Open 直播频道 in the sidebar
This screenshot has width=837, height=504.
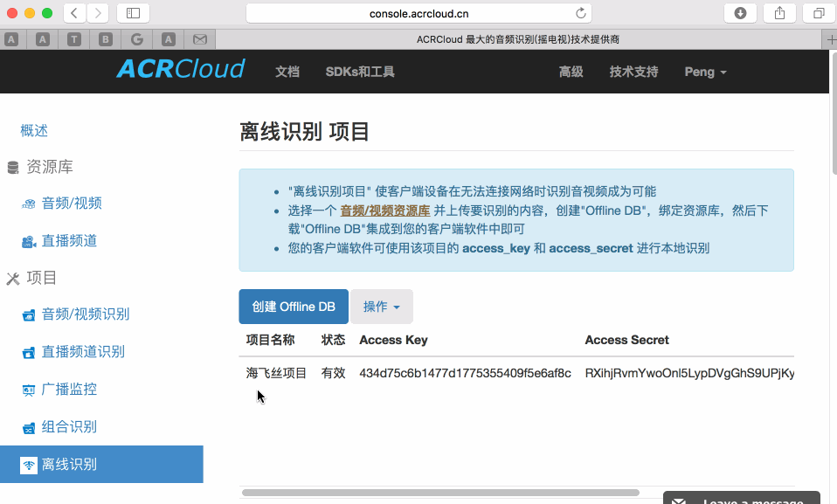tap(69, 241)
